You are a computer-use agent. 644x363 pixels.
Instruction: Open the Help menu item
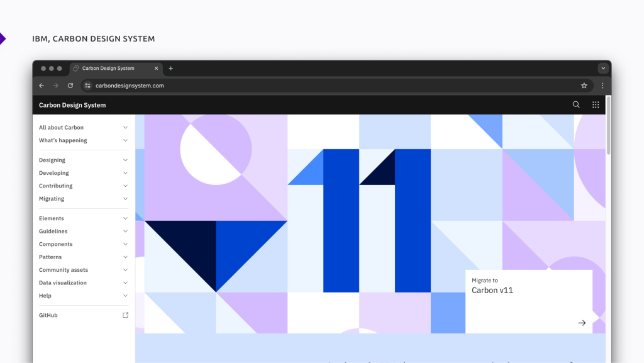point(84,295)
